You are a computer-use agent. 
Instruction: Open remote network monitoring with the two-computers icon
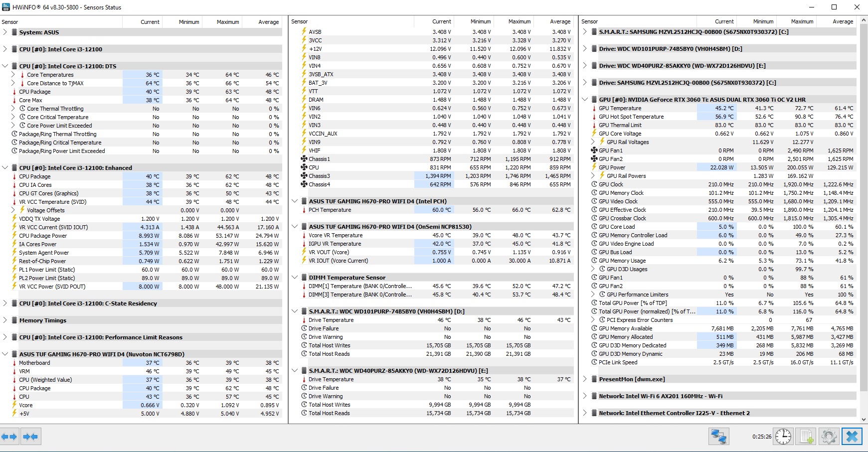click(718, 437)
